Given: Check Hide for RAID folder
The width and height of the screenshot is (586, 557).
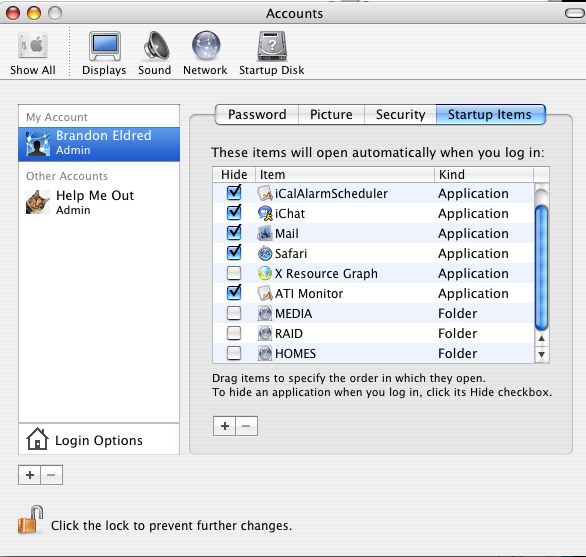Looking at the screenshot, I should (234, 333).
